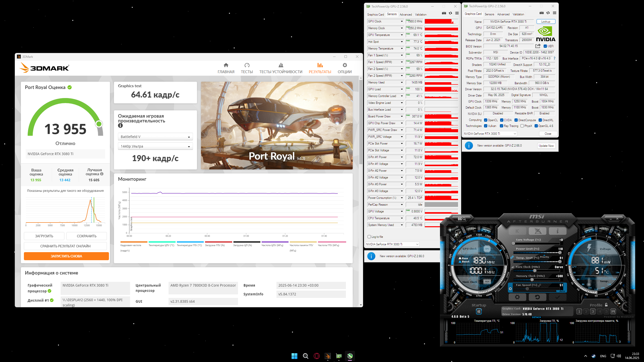644x362 pixels.
Task: Click BIOS version share/export icon
Action: point(538,46)
